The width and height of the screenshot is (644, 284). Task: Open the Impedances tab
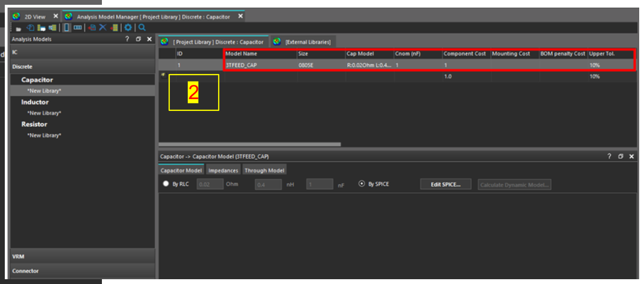[223, 171]
